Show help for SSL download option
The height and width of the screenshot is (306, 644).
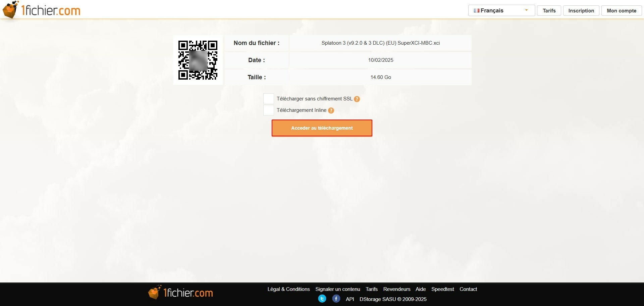(357, 99)
